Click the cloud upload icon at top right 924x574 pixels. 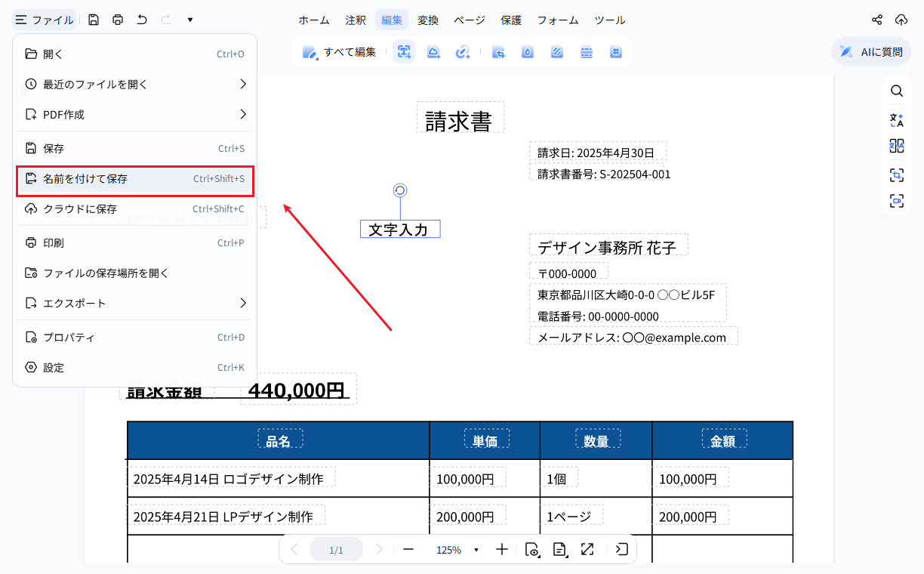click(901, 20)
